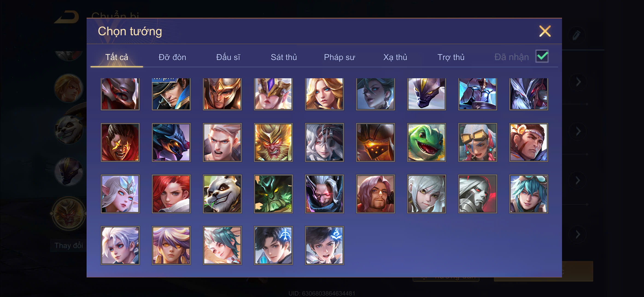Screen dimensions: 644x297
Task: Choose the green leafy tree monster hero
Action: (273, 194)
